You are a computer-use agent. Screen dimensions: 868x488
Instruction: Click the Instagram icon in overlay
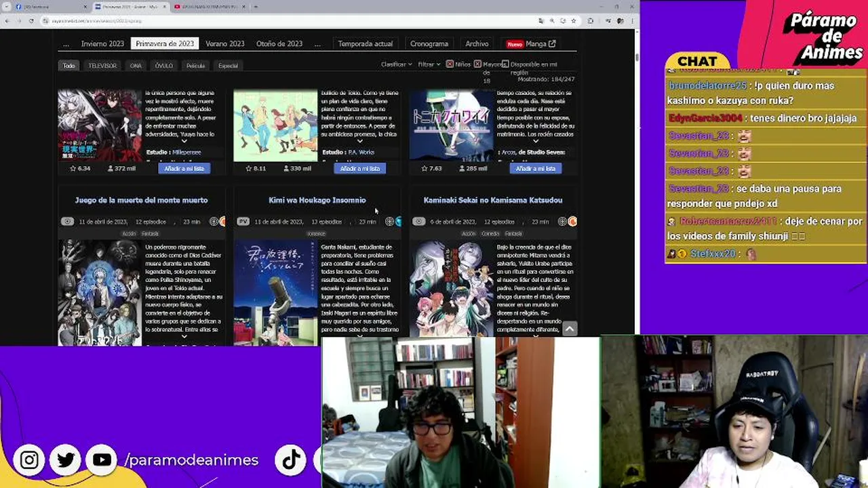[x=29, y=460]
